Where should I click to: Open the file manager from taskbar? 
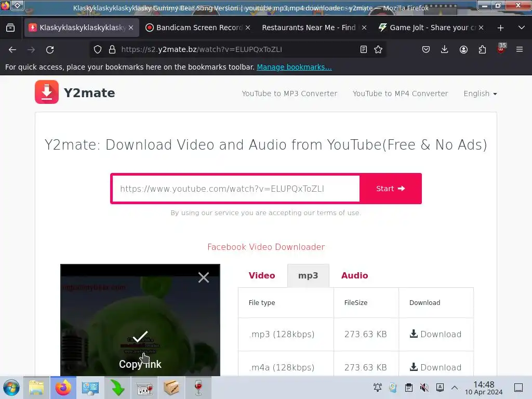click(36, 388)
